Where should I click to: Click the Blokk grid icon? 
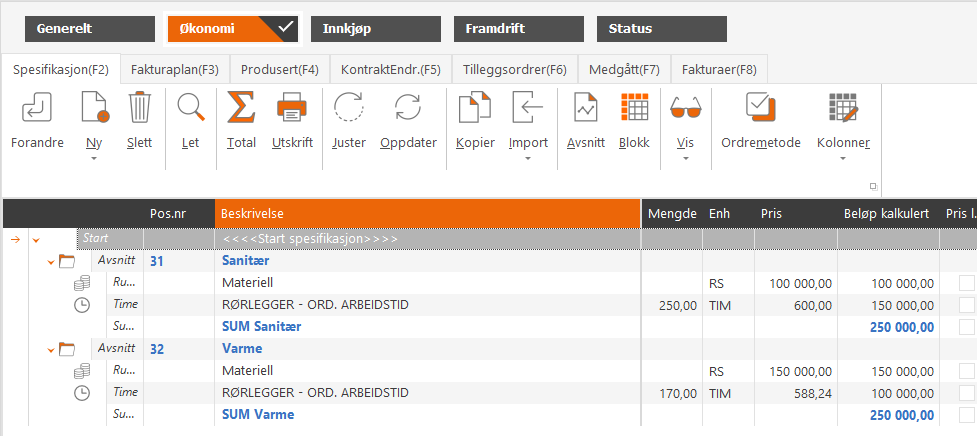click(x=634, y=108)
